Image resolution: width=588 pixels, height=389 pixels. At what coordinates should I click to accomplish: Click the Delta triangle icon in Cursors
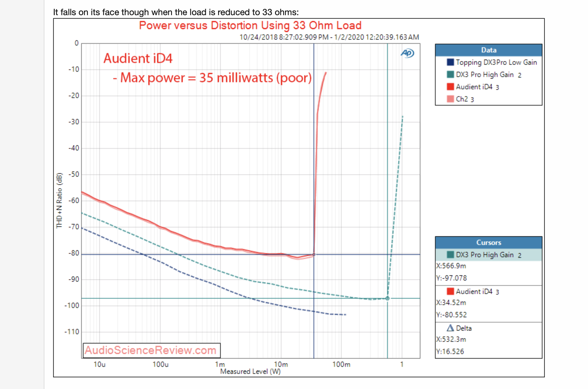[450, 328]
